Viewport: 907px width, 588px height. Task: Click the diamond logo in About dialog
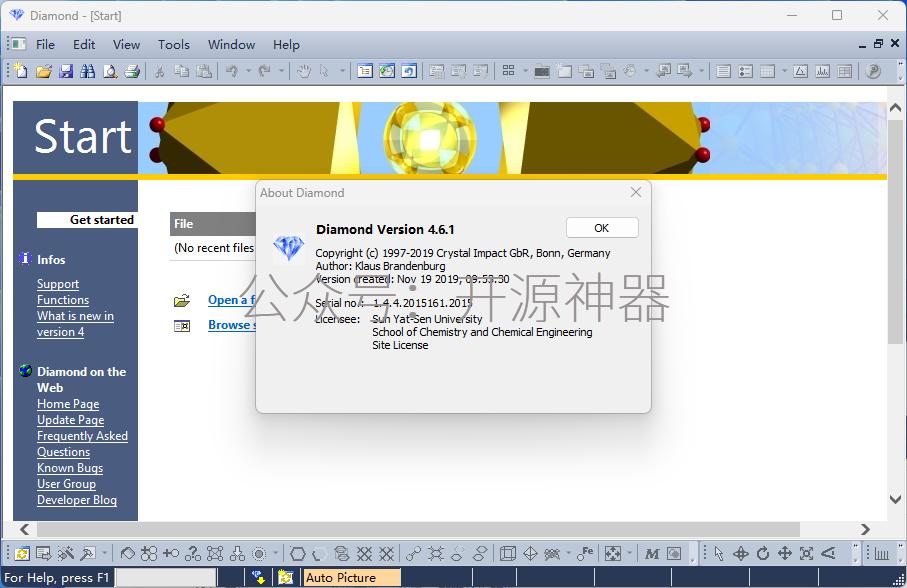[289, 247]
